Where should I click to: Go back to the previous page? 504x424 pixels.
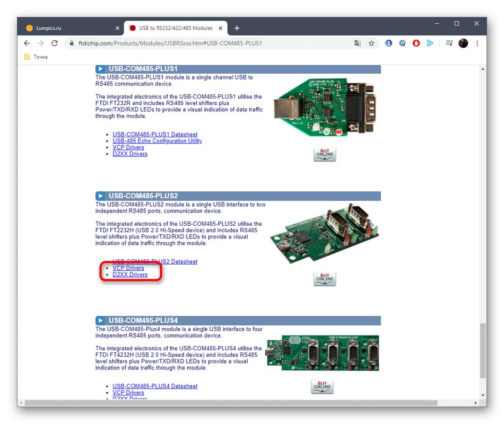click(27, 43)
